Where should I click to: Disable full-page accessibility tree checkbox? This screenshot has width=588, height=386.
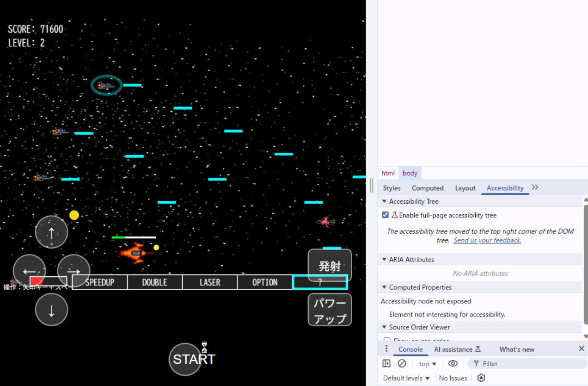385,215
